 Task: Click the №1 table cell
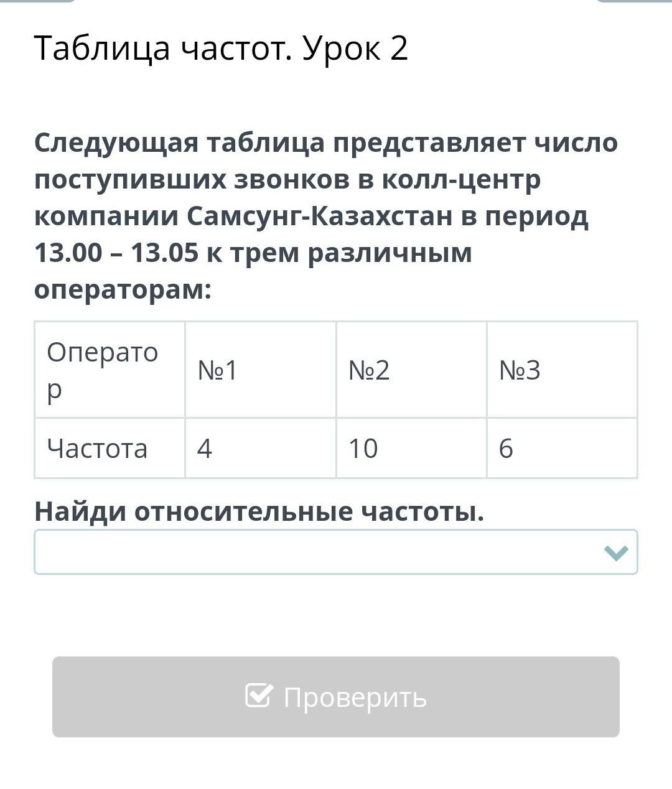coord(260,370)
